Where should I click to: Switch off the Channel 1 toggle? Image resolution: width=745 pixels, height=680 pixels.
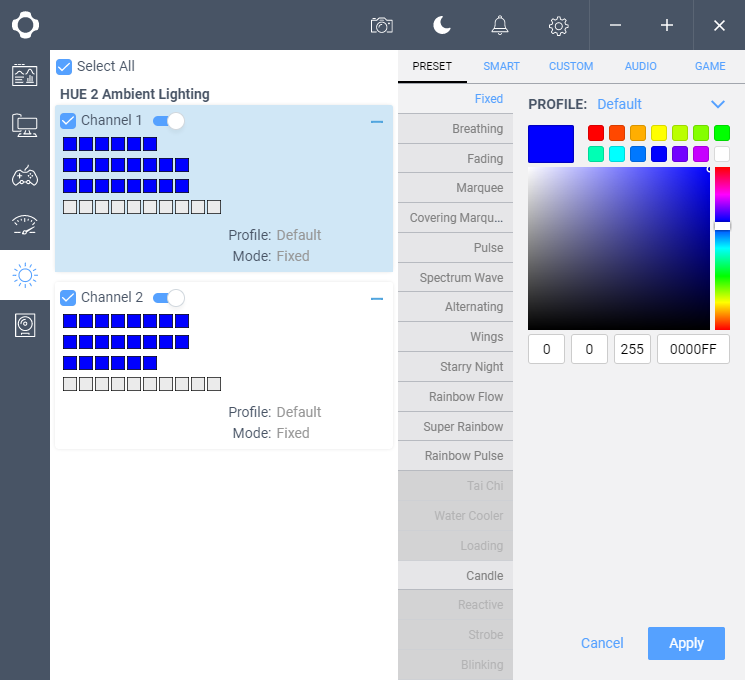[168, 121]
